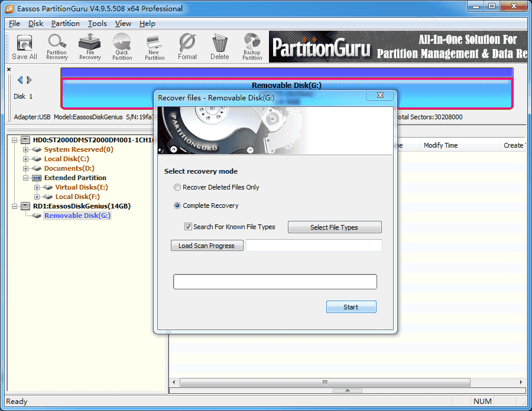Click the Save All toolbar icon

24,47
